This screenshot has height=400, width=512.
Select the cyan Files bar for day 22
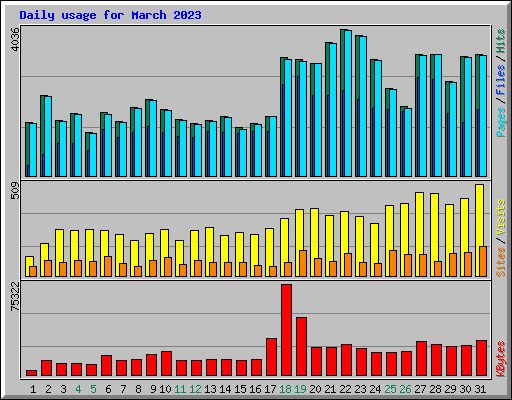[x=348, y=103]
